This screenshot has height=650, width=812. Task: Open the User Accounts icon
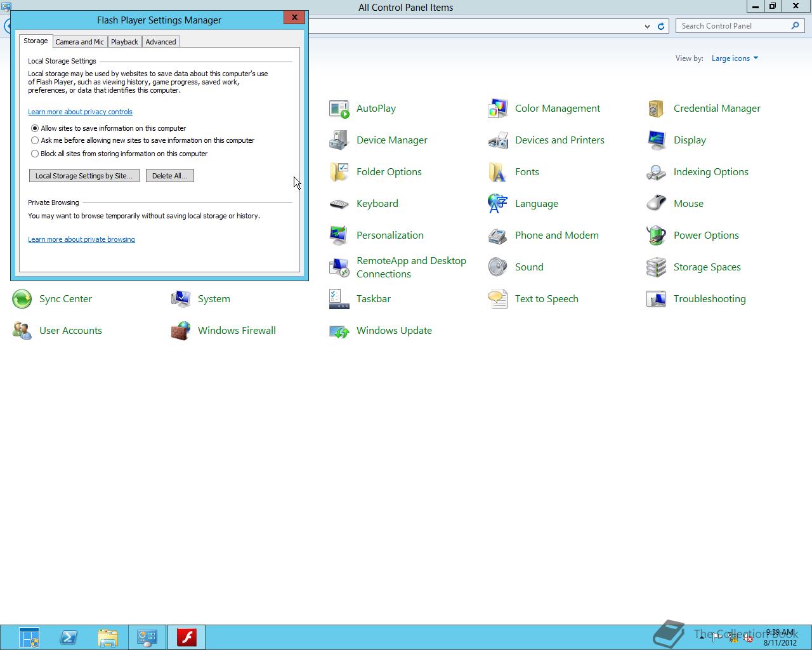click(22, 331)
